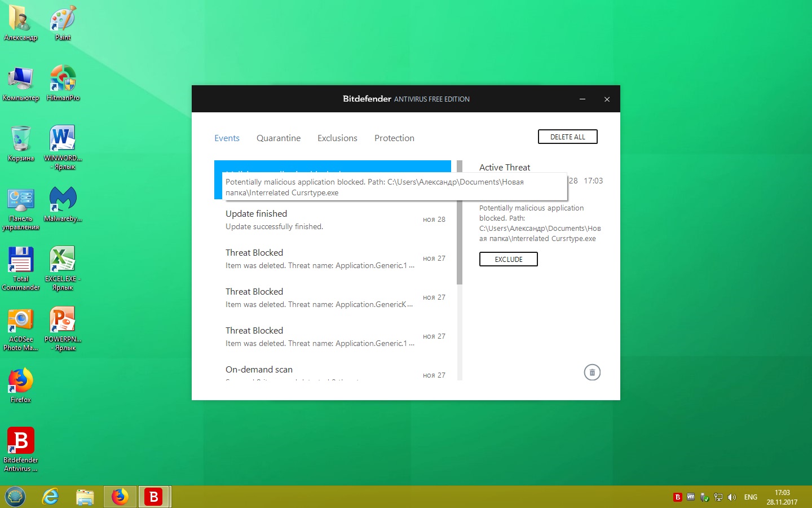The height and width of the screenshot is (508, 812).
Task: Delete the event using the trash icon
Action: 592,373
